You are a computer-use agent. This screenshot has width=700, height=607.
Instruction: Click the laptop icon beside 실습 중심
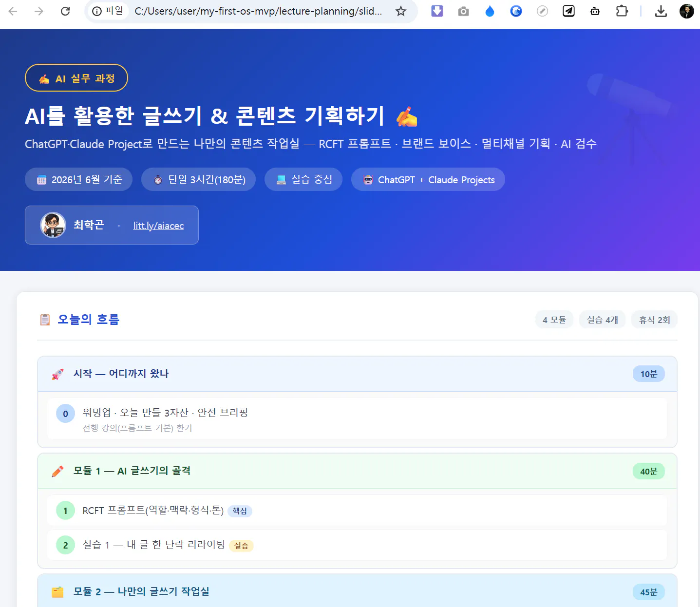tap(281, 180)
